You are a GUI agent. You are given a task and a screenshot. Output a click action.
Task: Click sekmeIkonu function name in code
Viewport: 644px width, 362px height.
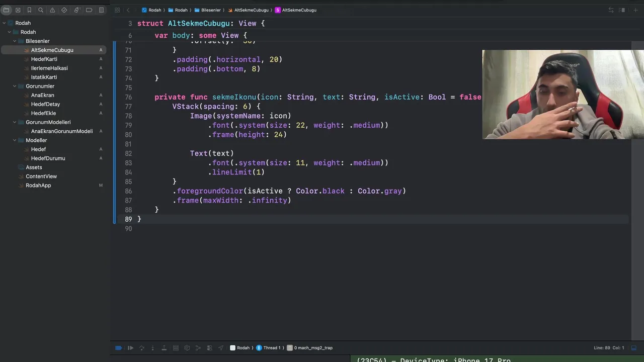point(234,97)
